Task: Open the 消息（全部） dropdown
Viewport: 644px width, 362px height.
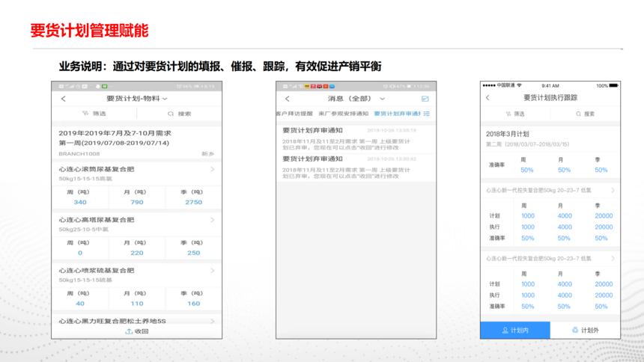Action: 356,99
